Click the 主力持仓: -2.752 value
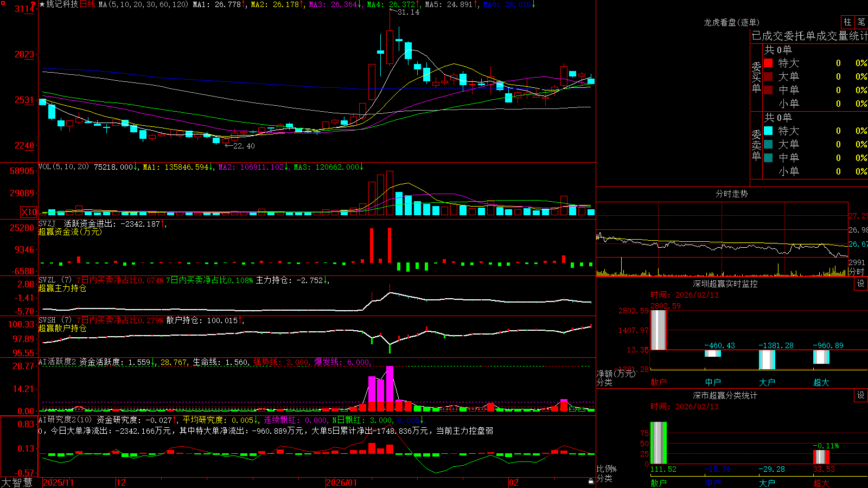Screen dimensions: 868x488 coord(289,280)
